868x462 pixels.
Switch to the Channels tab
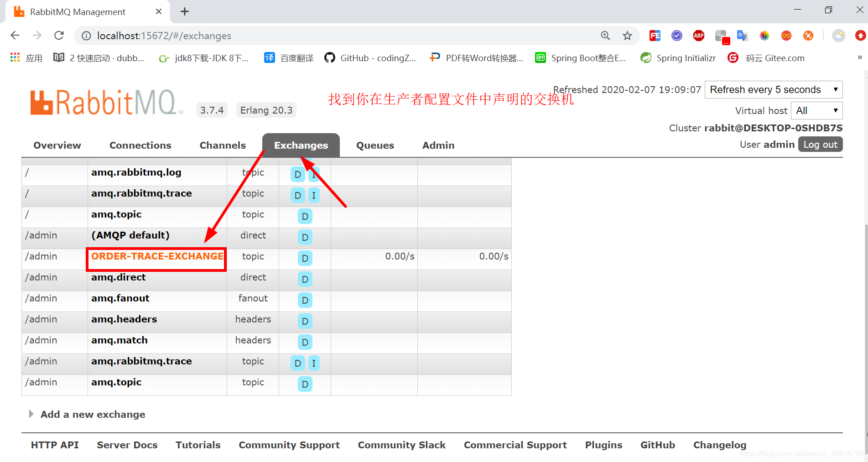pos(223,145)
